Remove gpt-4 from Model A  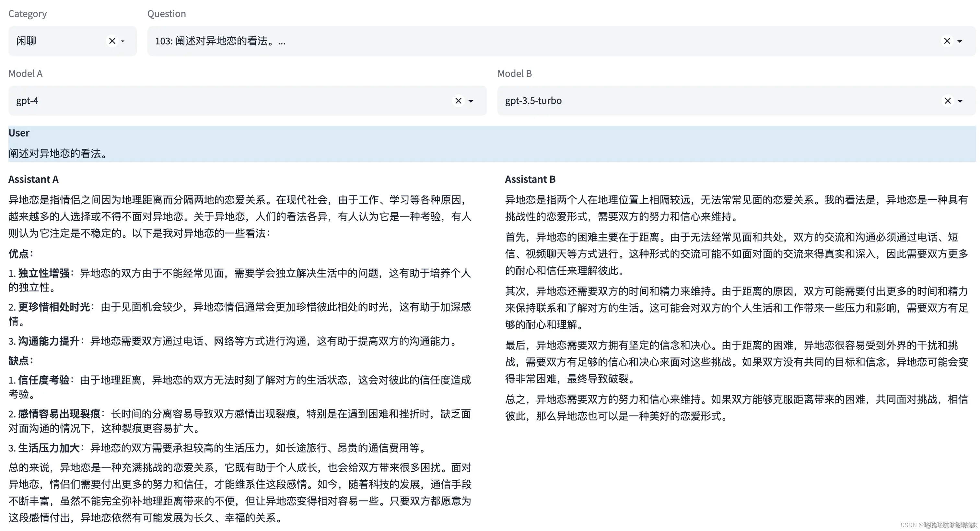[459, 100]
